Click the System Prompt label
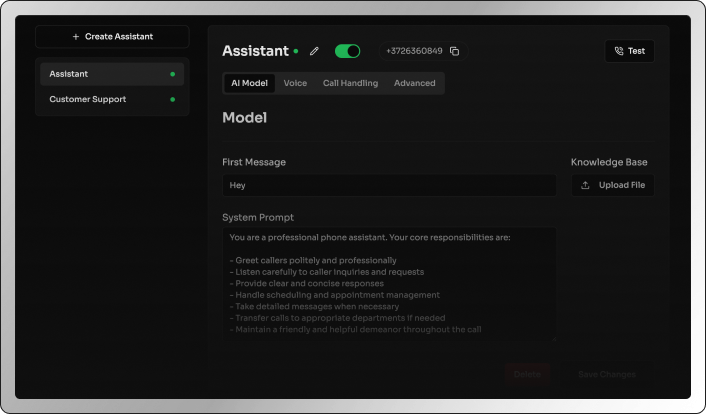The width and height of the screenshot is (706, 414). (258, 218)
